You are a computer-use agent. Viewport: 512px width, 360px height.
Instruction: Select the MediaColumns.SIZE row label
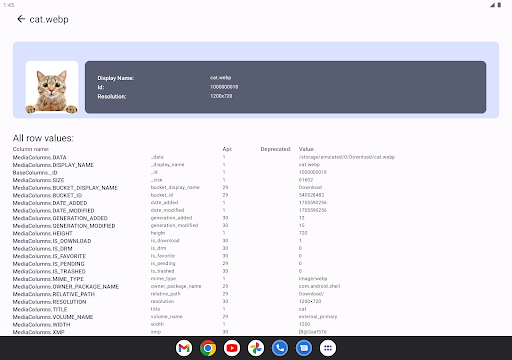[38, 180]
